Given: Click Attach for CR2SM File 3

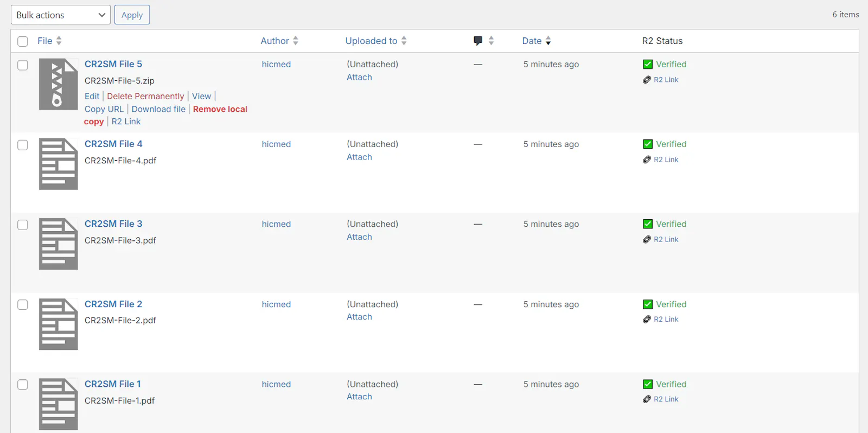Looking at the screenshot, I should click(x=360, y=237).
